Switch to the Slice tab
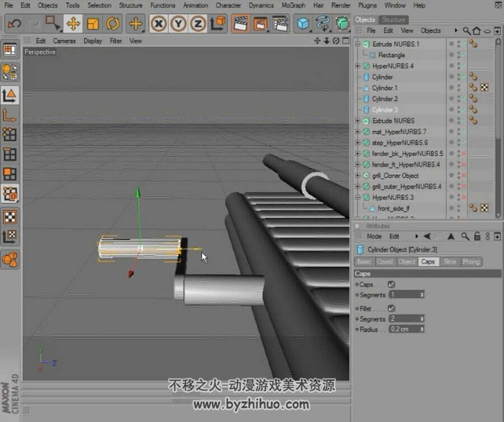Viewport: 504px width, 422px height. tap(449, 262)
